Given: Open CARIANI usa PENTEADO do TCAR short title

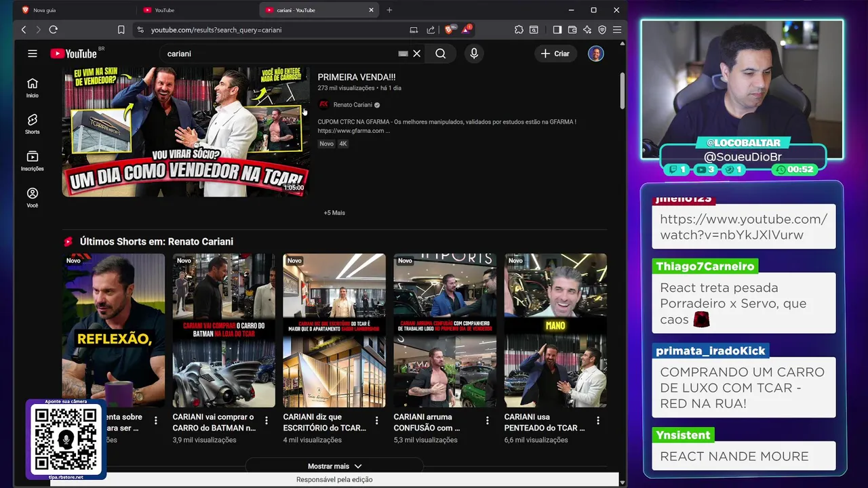Looking at the screenshot, I should pyautogui.click(x=545, y=422).
